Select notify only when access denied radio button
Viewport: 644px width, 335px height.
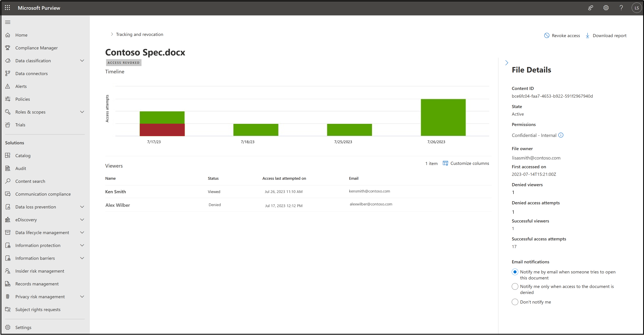coord(514,286)
